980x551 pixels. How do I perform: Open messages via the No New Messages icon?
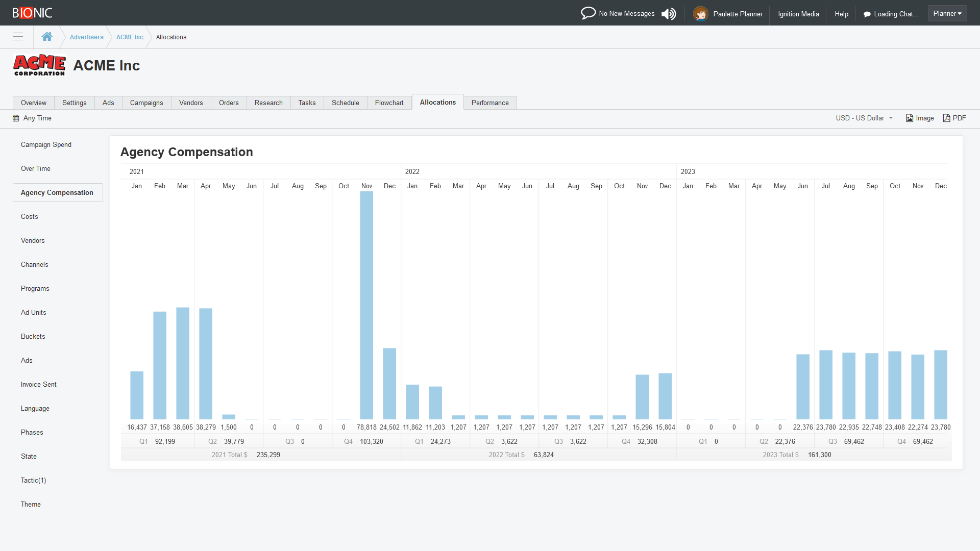[589, 13]
